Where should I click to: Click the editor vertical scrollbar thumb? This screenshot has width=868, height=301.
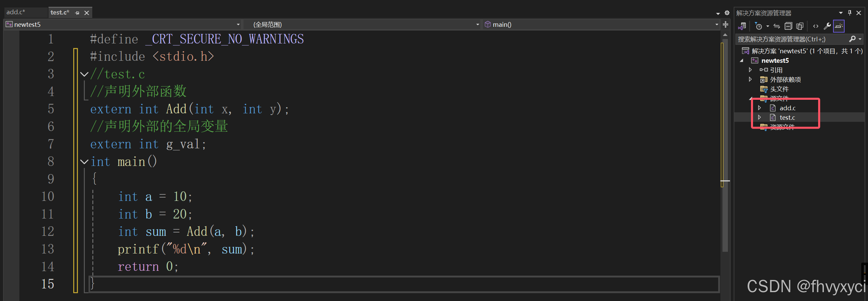(725, 146)
